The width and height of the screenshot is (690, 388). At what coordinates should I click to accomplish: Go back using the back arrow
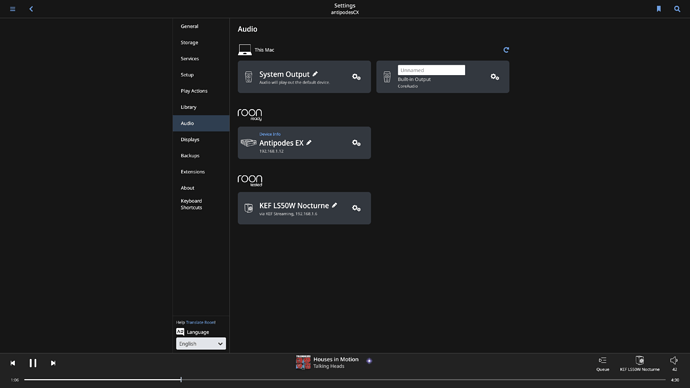point(31,9)
